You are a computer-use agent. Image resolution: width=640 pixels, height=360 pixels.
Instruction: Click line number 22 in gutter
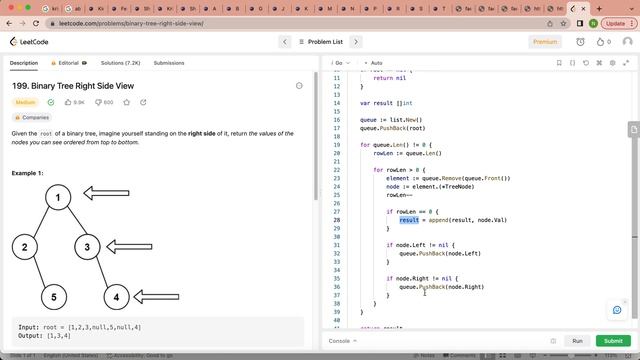(x=336, y=170)
